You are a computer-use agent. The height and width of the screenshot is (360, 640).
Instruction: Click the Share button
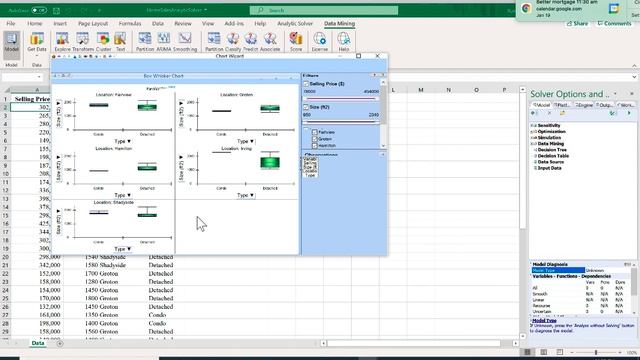(x=578, y=24)
